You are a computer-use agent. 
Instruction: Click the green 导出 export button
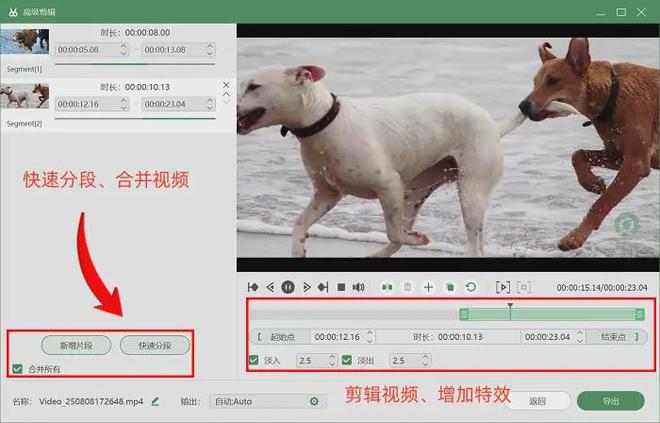tap(611, 401)
